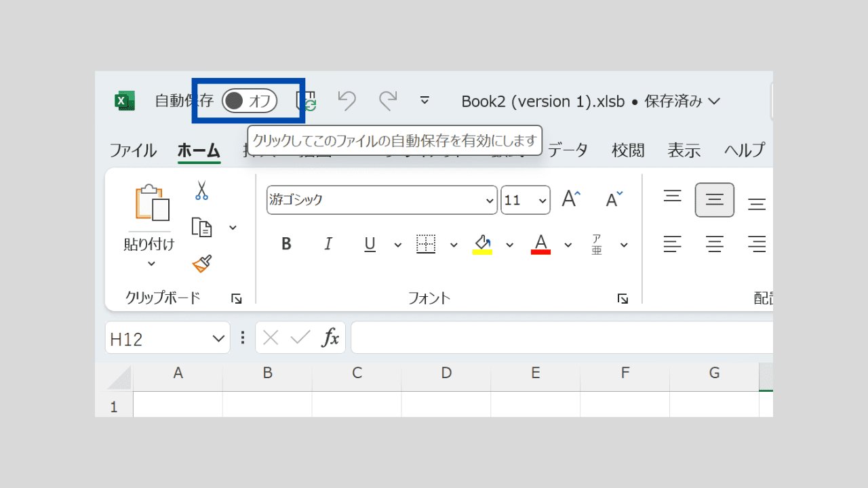Open the クリップボード dialog launcher
The height and width of the screenshot is (488, 868).
coord(237,298)
